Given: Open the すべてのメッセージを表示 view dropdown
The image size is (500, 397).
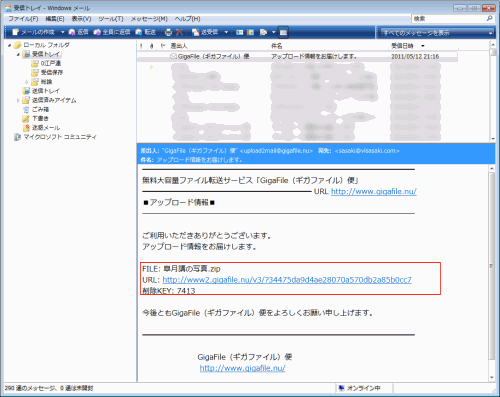Looking at the screenshot, I should [x=436, y=33].
